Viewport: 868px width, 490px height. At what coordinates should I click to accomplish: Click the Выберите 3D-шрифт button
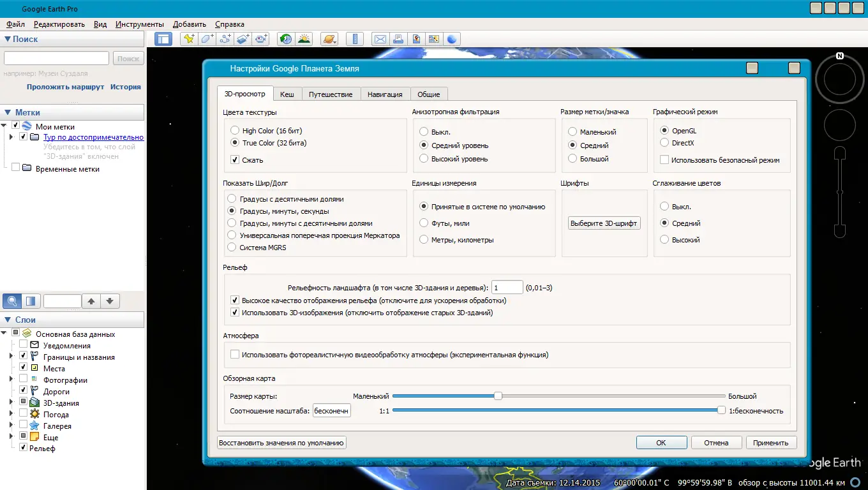(x=604, y=223)
